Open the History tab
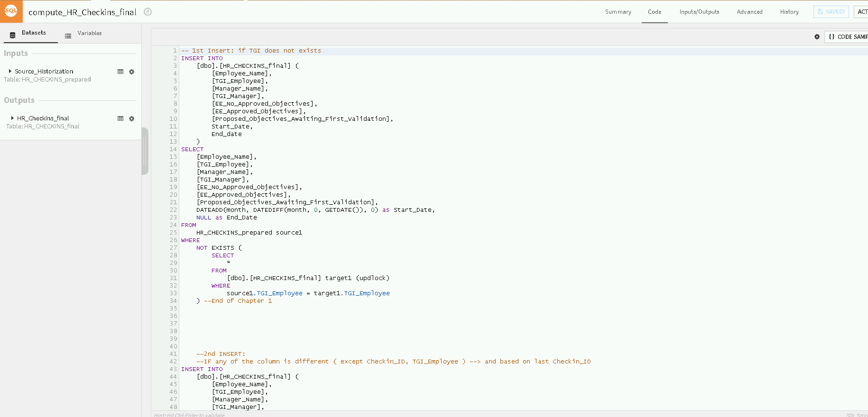Image resolution: width=868 pixels, height=417 pixels. pyautogui.click(x=789, y=12)
